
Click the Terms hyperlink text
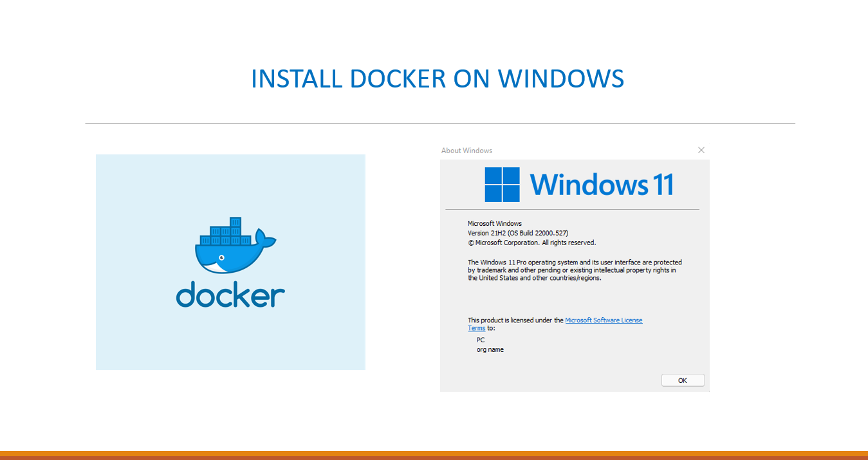coord(476,327)
